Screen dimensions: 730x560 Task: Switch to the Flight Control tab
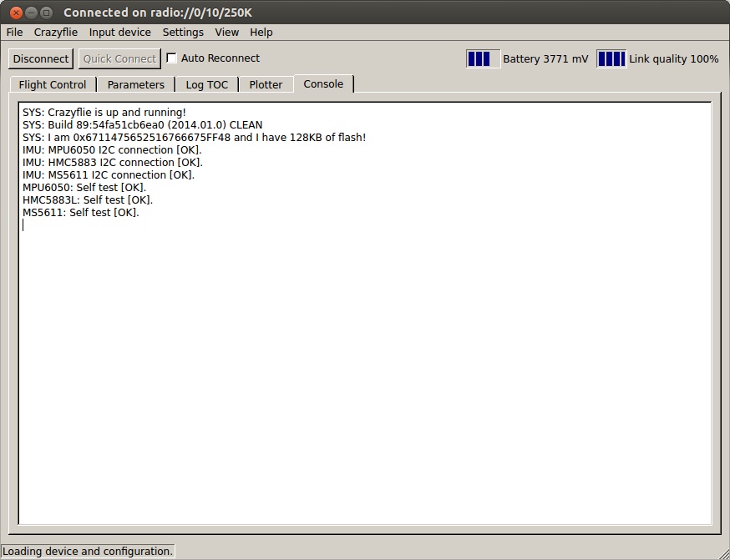click(x=53, y=84)
